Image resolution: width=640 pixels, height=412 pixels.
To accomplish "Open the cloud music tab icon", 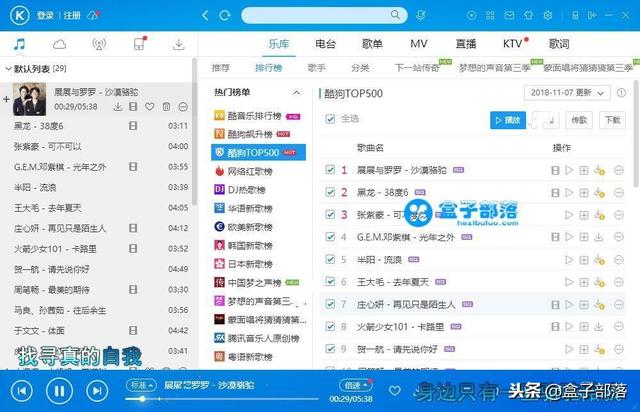I will coord(59,44).
